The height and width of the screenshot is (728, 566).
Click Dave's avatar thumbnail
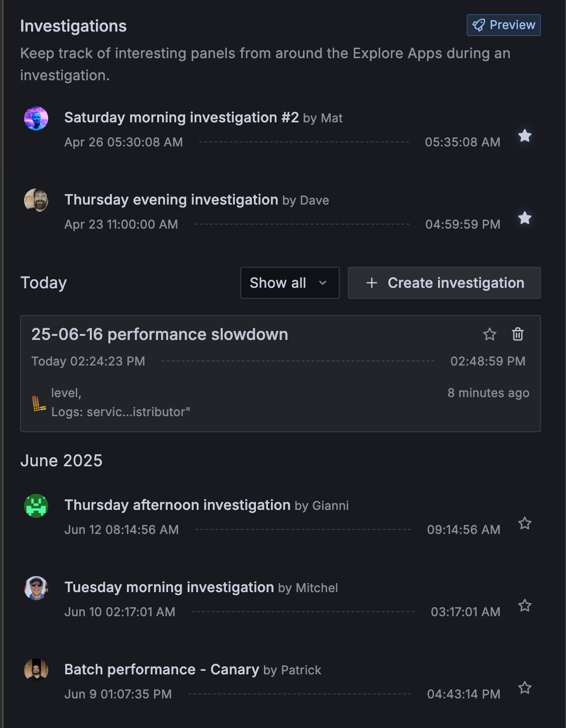[x=36, y=201]
